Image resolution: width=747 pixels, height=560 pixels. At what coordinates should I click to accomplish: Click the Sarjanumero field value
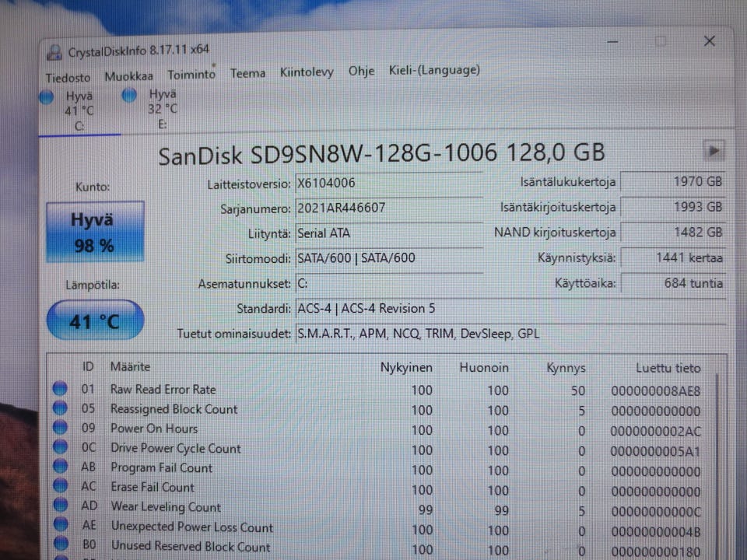(389, 208)
